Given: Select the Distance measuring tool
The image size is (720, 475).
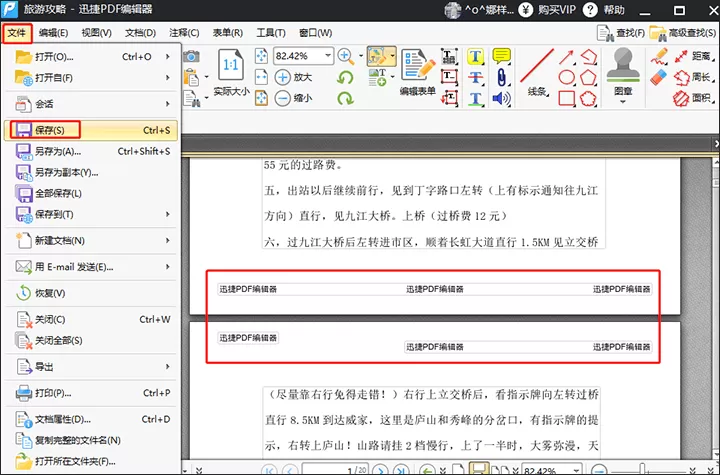Looking at the screenshot, I should 693,57.
